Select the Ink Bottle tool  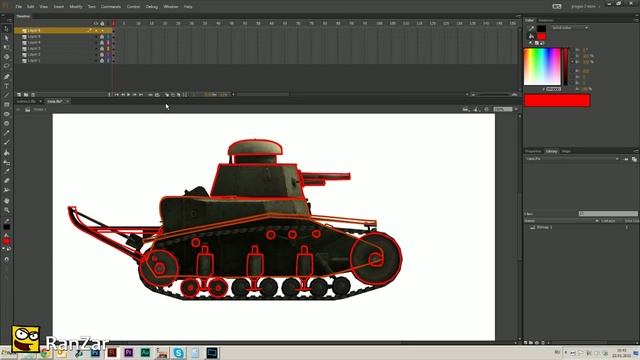[x=6, y=162]
